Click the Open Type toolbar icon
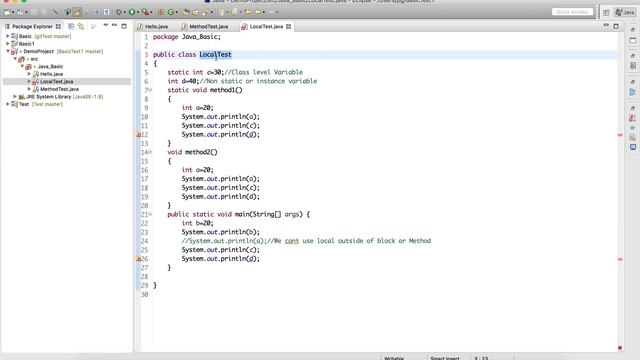 (186, 12)
